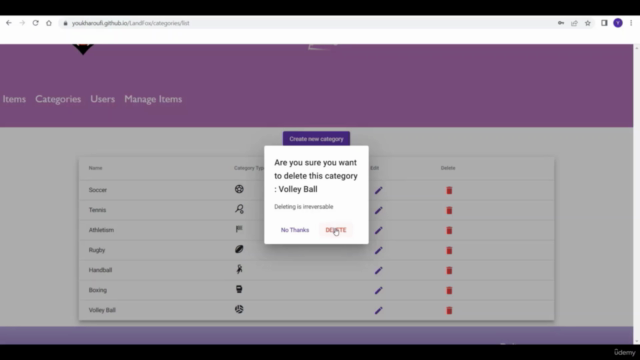Delete the Handball category trash icon
The width and height of the screenshot is (640, 360).
point(449,270)
